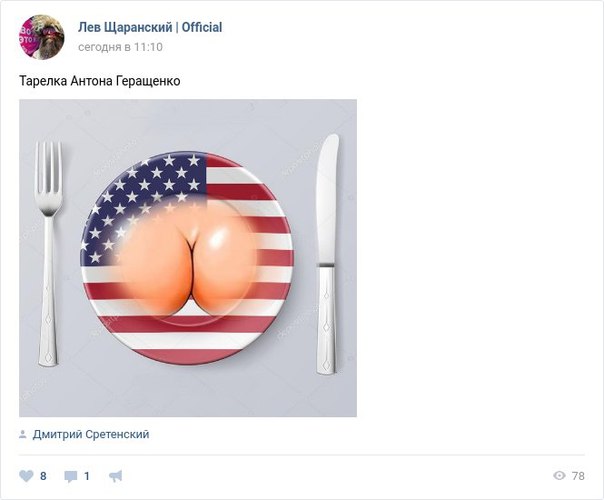Screen dimensions: 604x500
Task: Open Лев Щаранский's round avatar
Action: coord(42,37)
